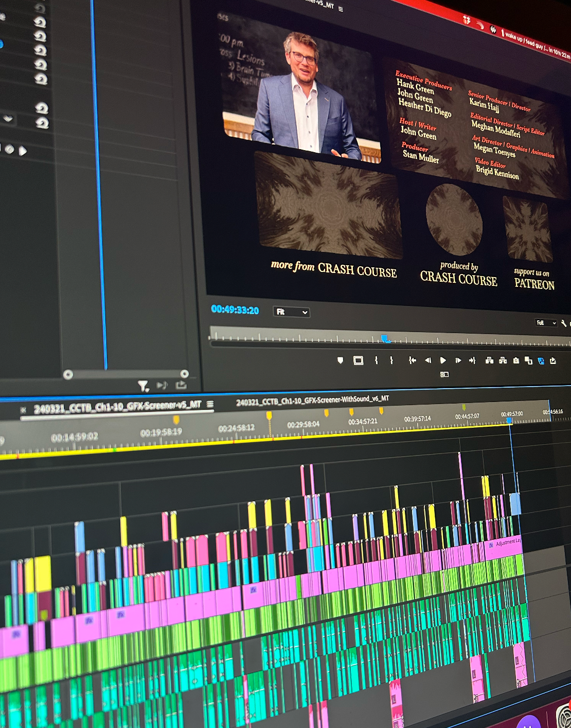Toggle safe margins rectangle icon
Screen dimensions: 571x728
[359, 360]
